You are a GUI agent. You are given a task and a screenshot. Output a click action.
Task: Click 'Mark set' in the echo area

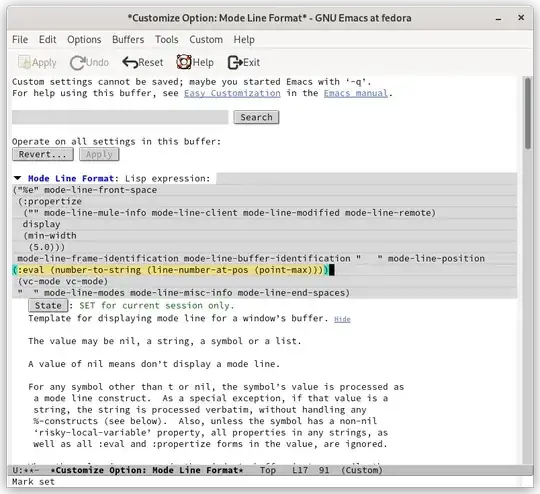click(33, 482)
